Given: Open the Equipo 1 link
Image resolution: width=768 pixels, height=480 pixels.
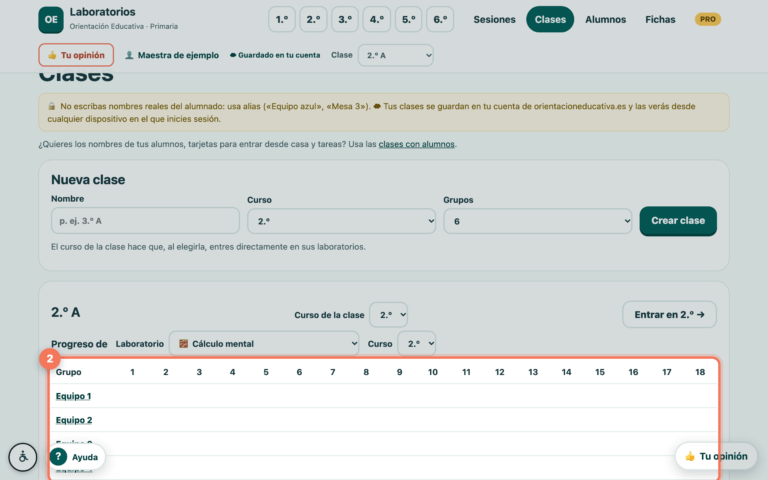Looking at the screenshot, I should pyautogui.click(x=73, y=396).
